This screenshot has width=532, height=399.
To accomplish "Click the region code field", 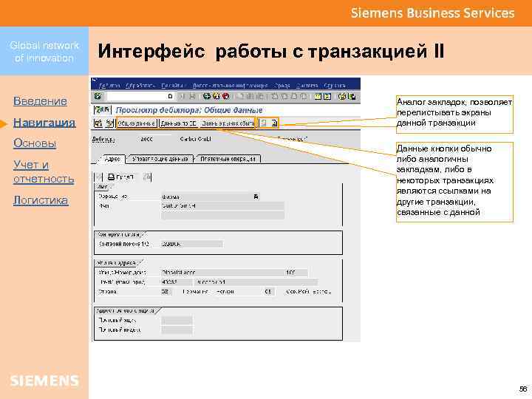I will (x=270, y=291).
